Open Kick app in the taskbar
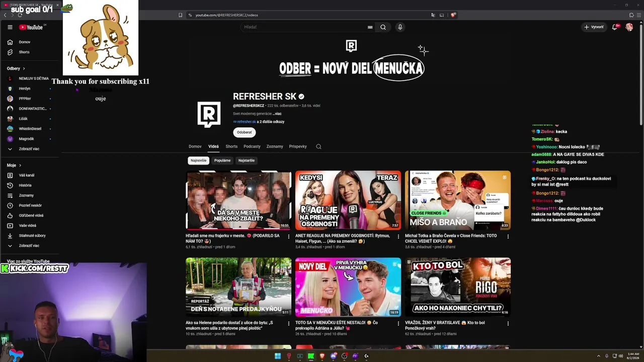 pyautogui.click(x=311, y=356)
